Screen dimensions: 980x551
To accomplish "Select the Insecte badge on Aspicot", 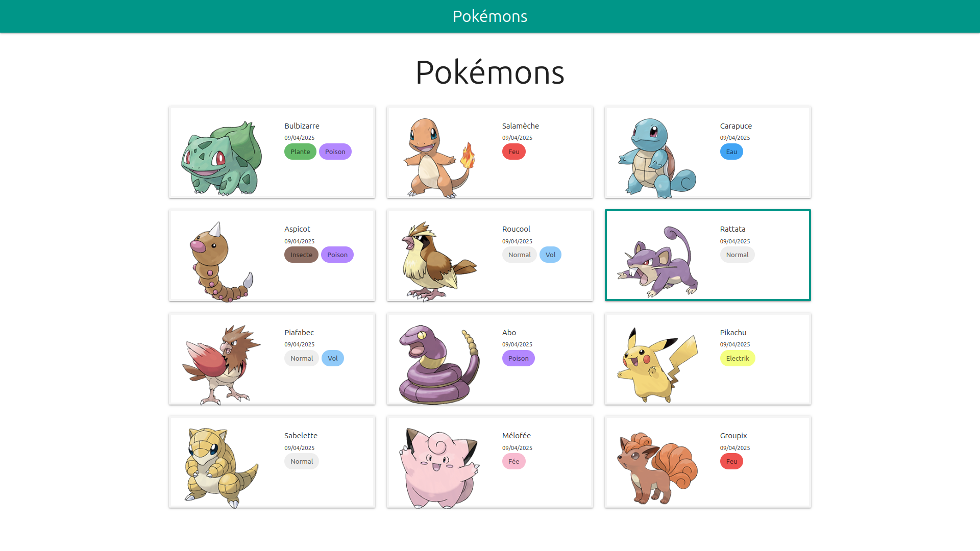I will tap(301, 255).
